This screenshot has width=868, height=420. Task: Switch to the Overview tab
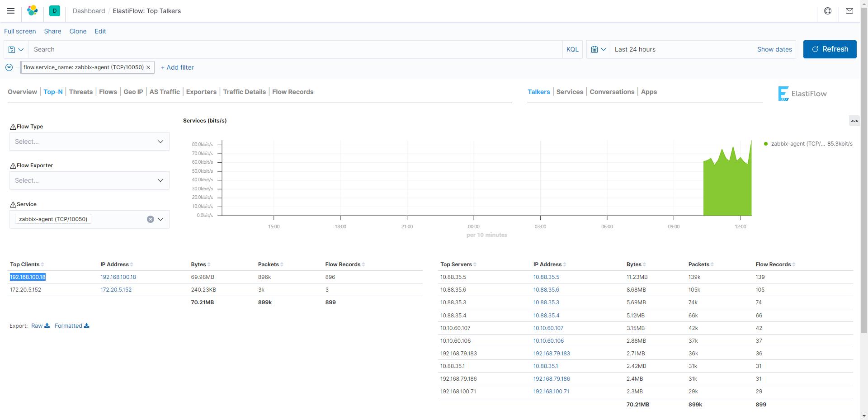tap(22, 92)
